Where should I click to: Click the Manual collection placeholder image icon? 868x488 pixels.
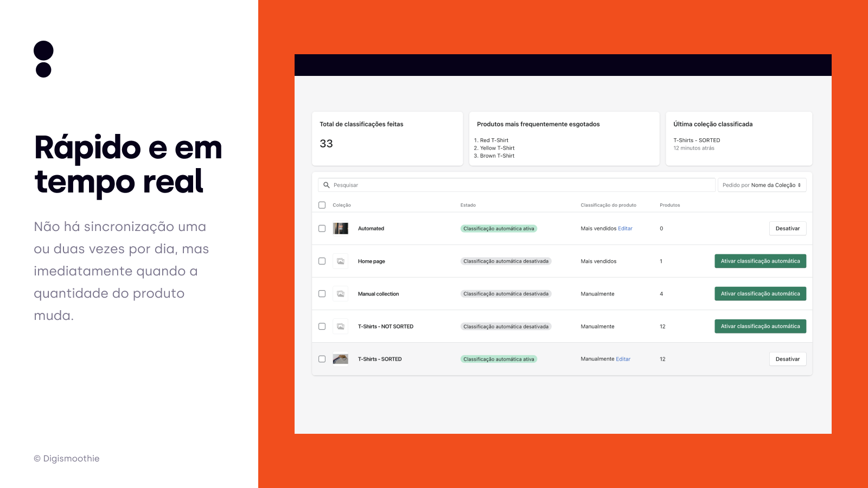coord(341,294)
